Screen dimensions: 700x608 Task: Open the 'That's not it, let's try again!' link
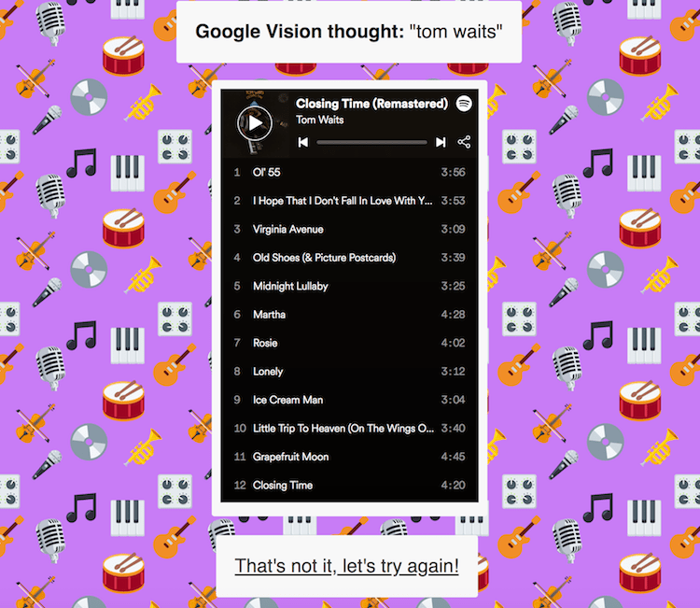point(346,566)
